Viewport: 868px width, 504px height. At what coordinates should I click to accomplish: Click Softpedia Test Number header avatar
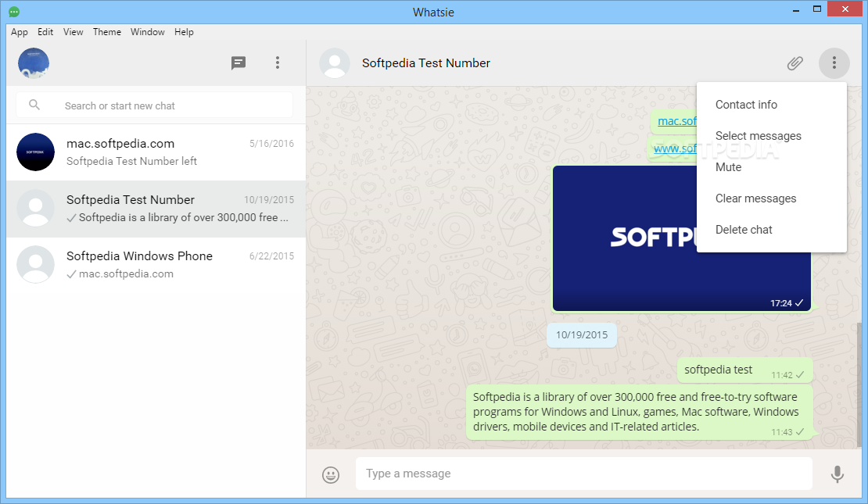coord(335,63)
